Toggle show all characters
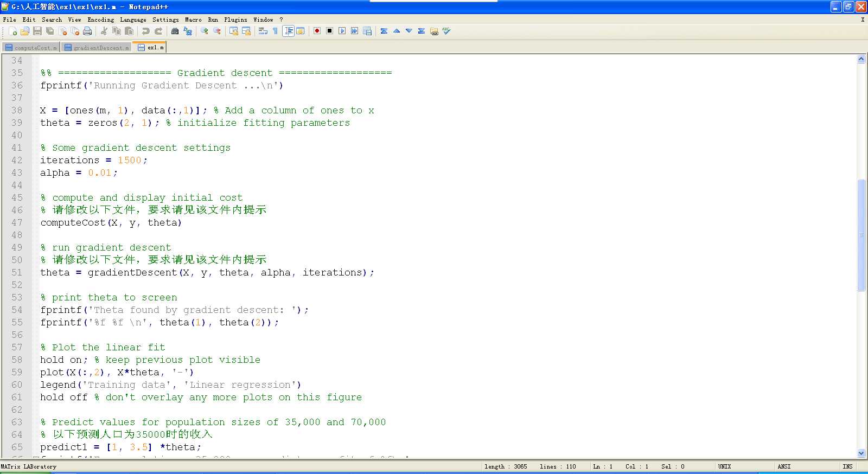This screenshot has width=868, height=474. click(x=275, y=31)
